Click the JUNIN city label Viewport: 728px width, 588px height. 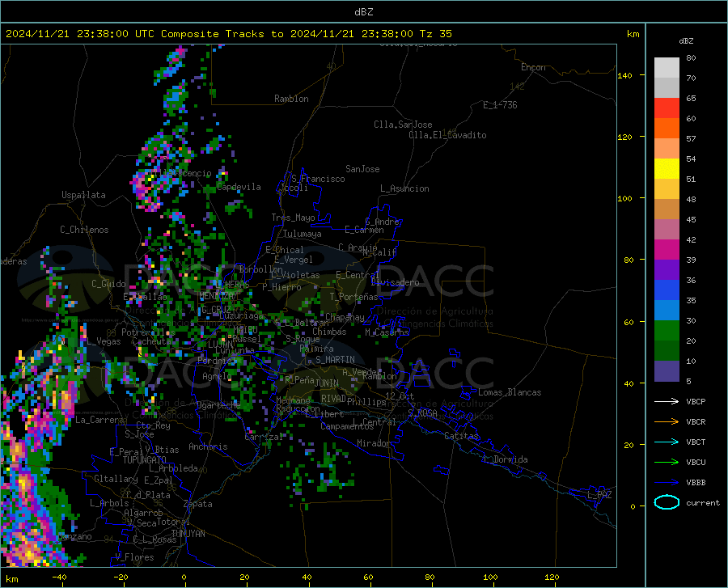click(327, 383)
